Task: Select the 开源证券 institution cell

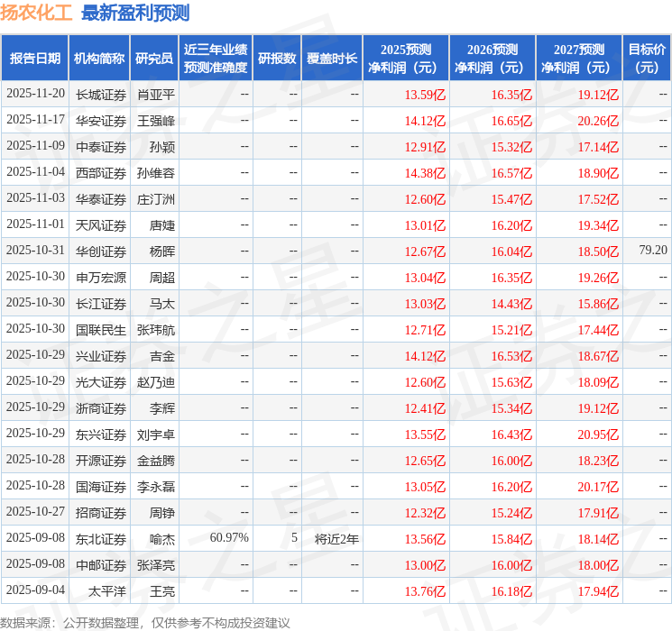Action: (x=101, y=461)
